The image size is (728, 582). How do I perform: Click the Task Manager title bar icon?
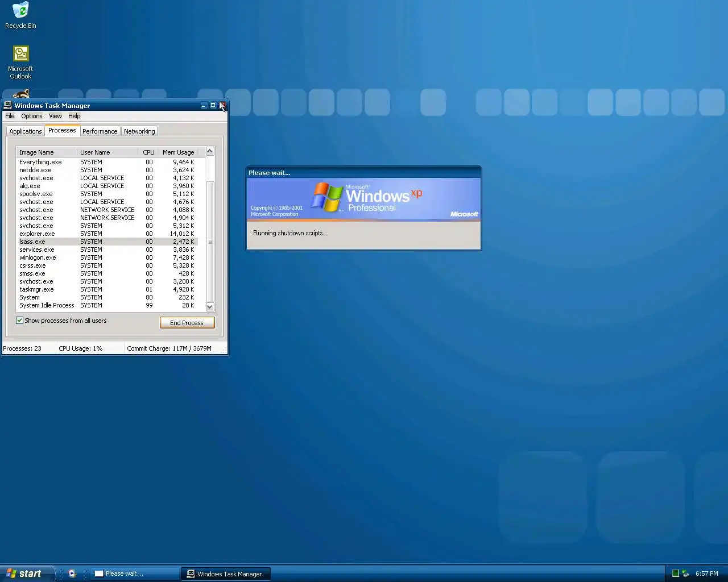click(x=8, y=105)
